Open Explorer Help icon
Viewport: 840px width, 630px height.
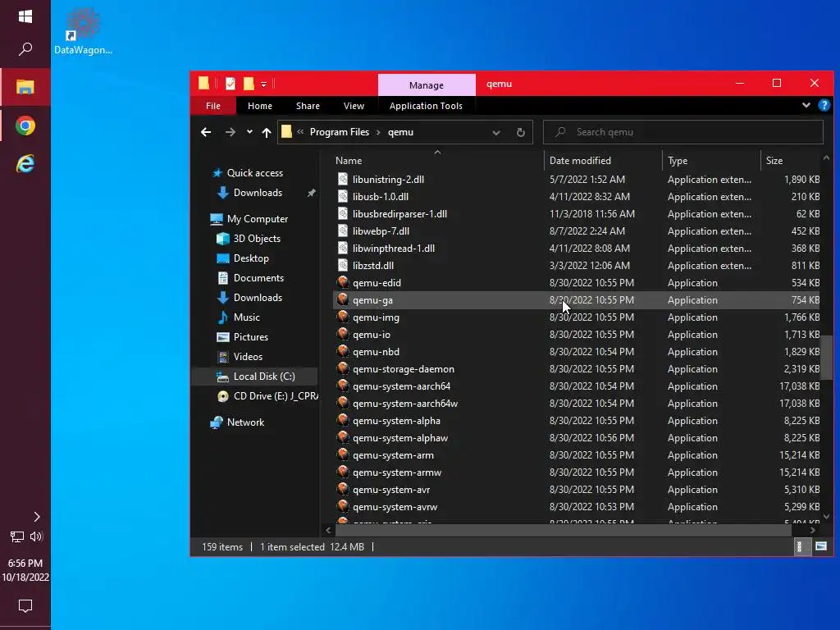pyautogui.click(x=824, y=105)
